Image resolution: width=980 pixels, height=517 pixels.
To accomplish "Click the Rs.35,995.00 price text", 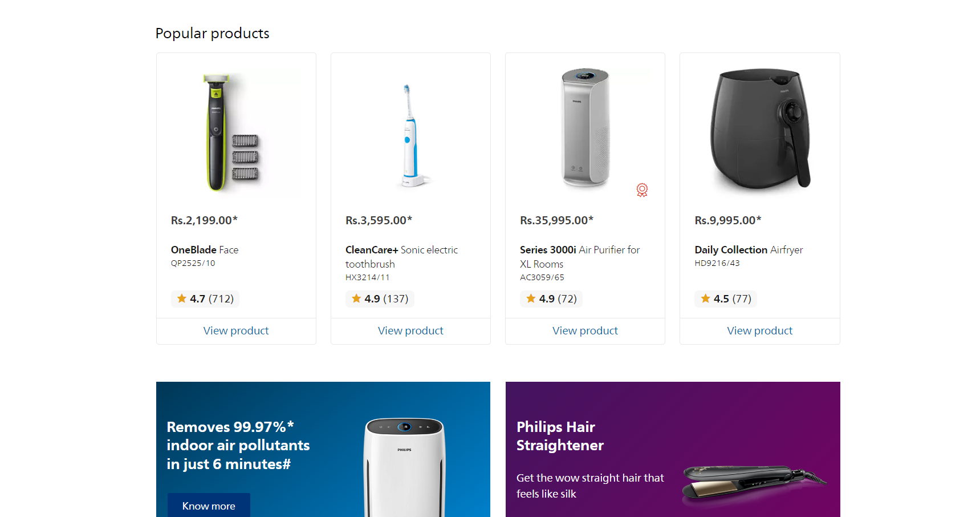I will [556, 220].
